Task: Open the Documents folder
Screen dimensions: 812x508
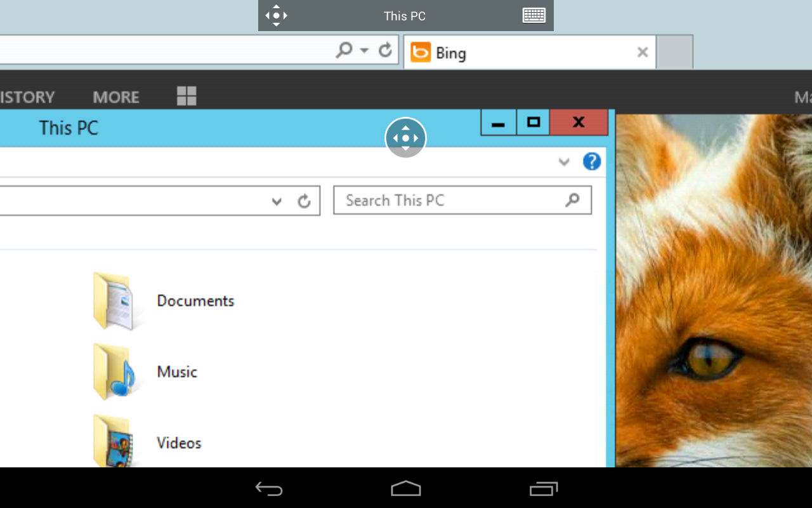Action: tap(195, 300)
